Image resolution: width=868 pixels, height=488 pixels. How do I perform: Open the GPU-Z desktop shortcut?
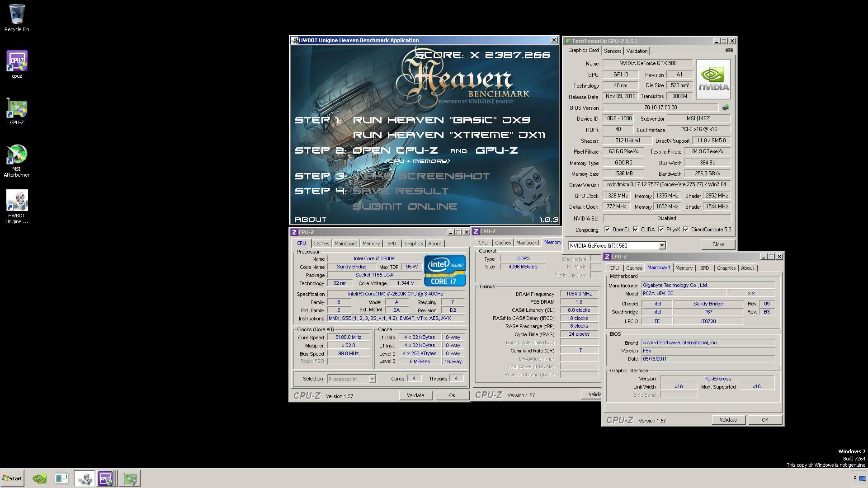pyautogui.click(x=17, y=111)
